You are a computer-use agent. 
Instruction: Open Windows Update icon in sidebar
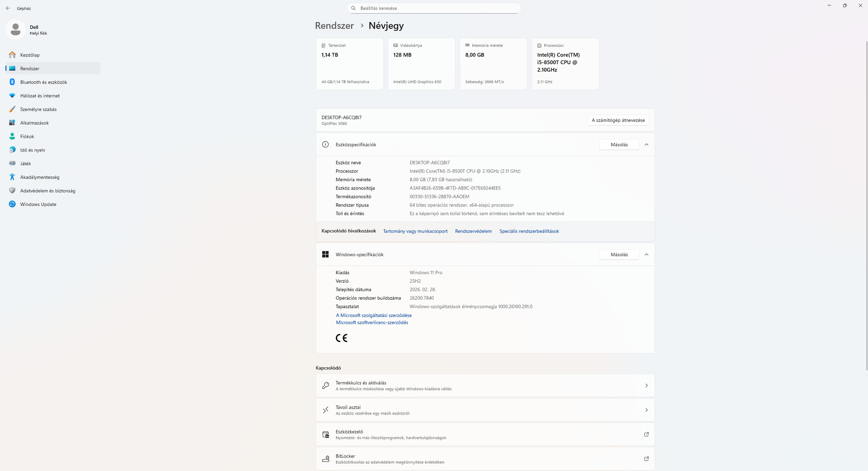(x=12, y=204)
